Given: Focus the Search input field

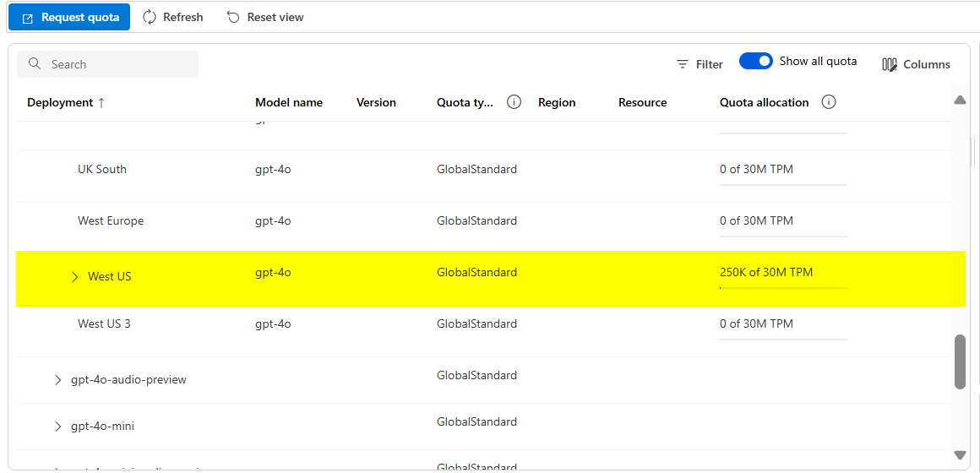Looking at the screenshot, I should click(x=107, y=64).
